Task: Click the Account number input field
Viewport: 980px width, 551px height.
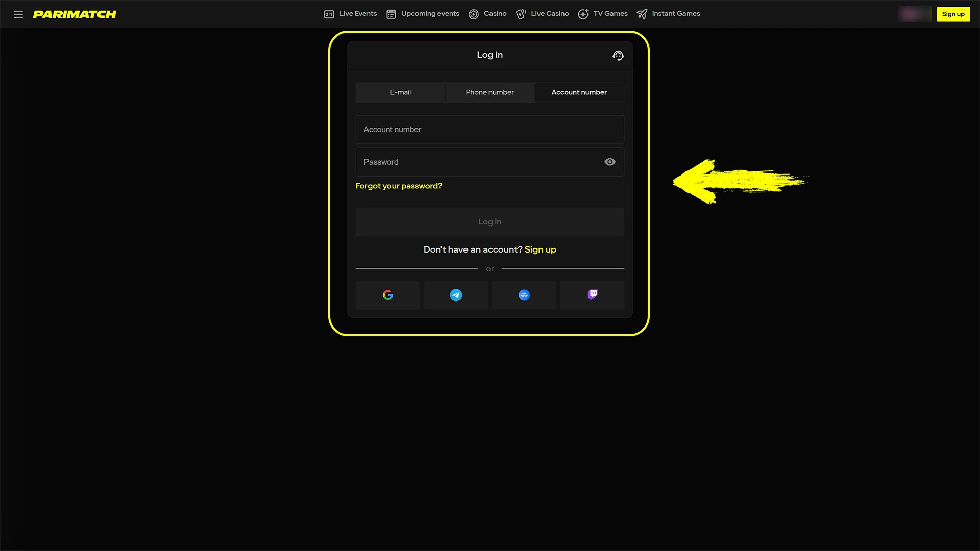Action: tap(489, 129)
